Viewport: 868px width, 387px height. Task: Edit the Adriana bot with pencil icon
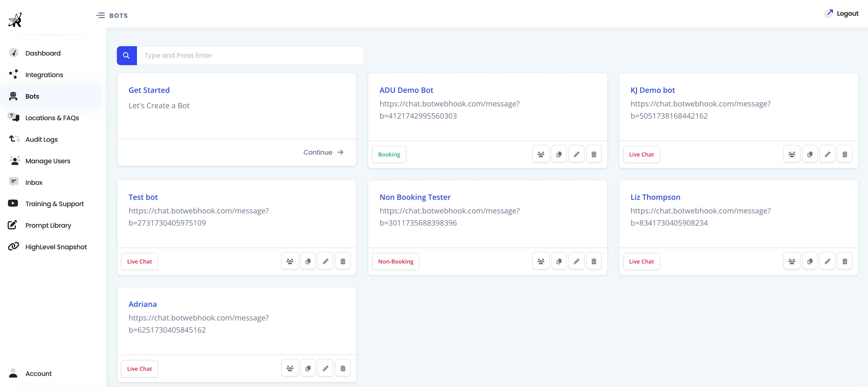(x=325, y=368)
